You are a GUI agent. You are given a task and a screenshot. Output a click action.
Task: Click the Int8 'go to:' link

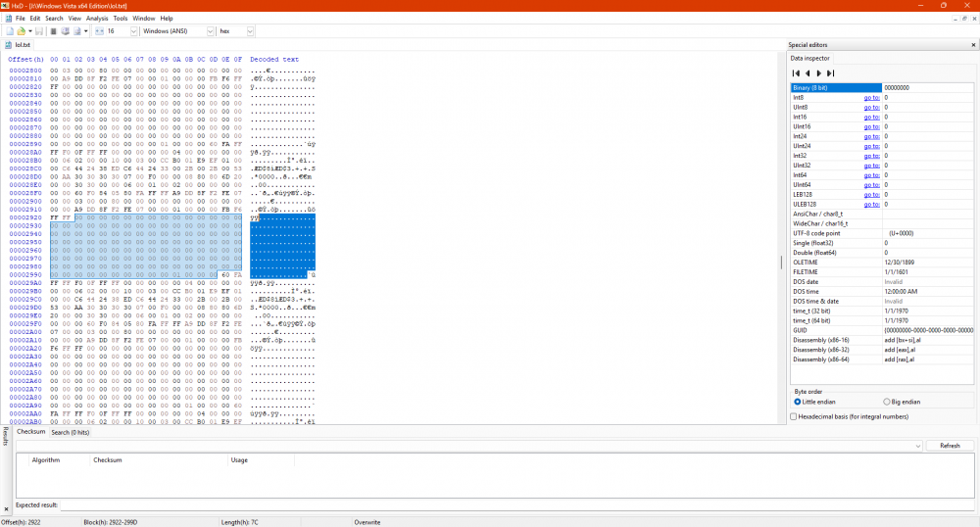871,98
